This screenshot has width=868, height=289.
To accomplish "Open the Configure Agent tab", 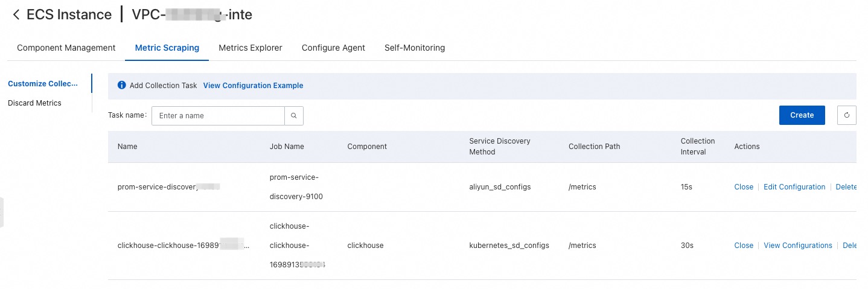I will pyautogui.click(x=333, y=48).
